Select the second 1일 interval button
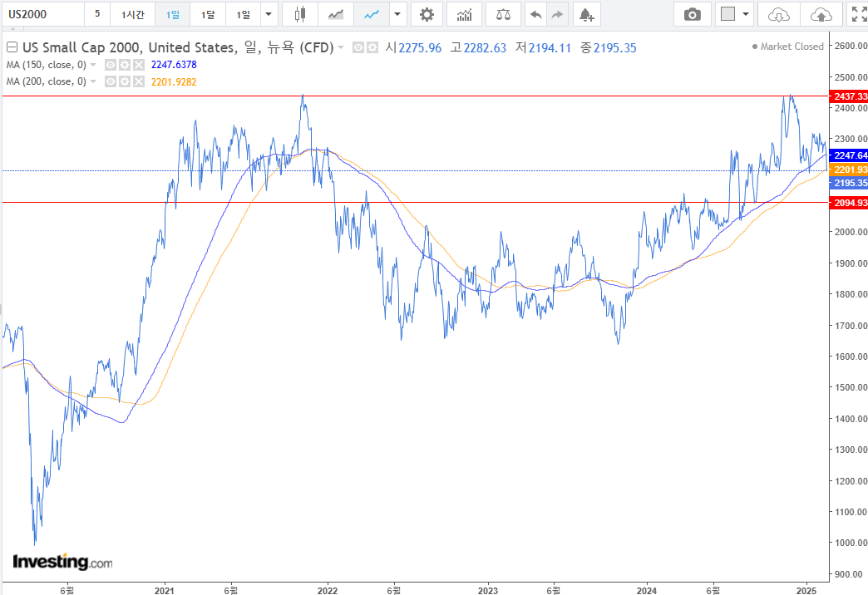This screenshot has width=868, height=595. point(243,14)
